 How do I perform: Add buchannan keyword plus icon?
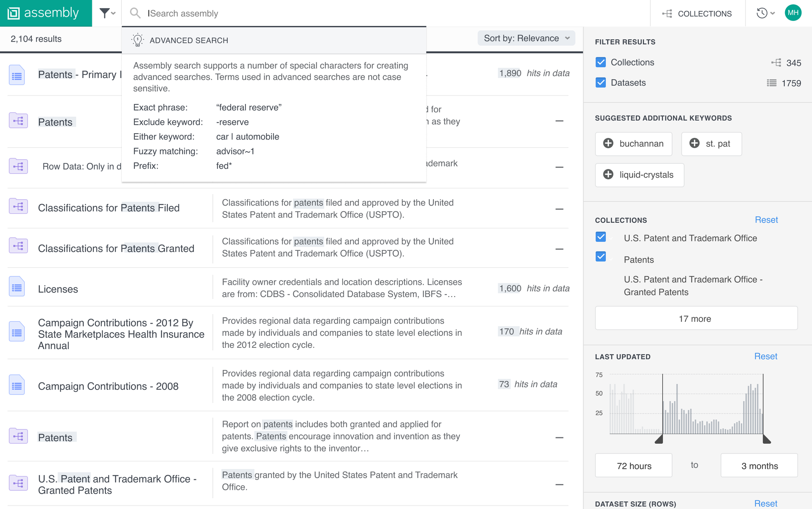tap(608, 143)
